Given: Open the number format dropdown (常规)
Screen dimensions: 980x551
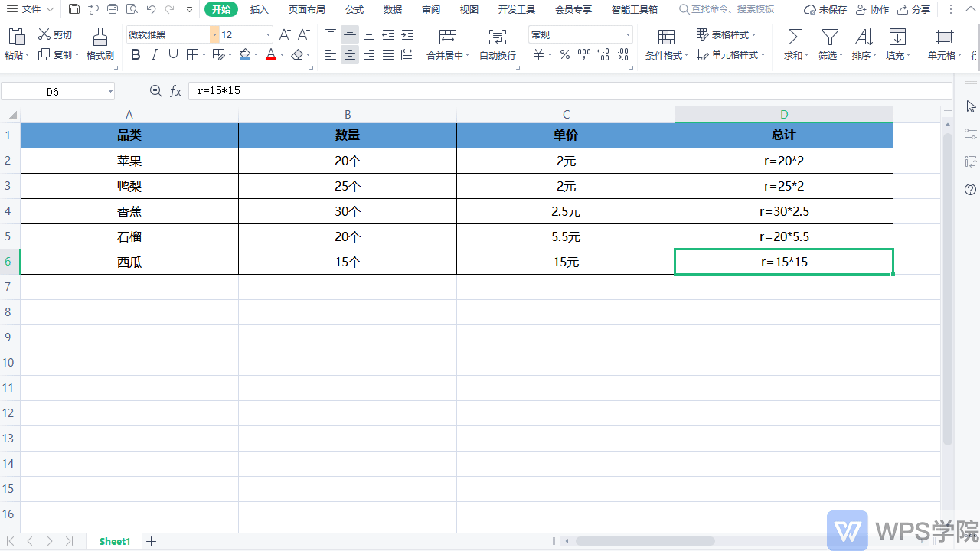Looking at the screenshot, I should coord(628,34).
